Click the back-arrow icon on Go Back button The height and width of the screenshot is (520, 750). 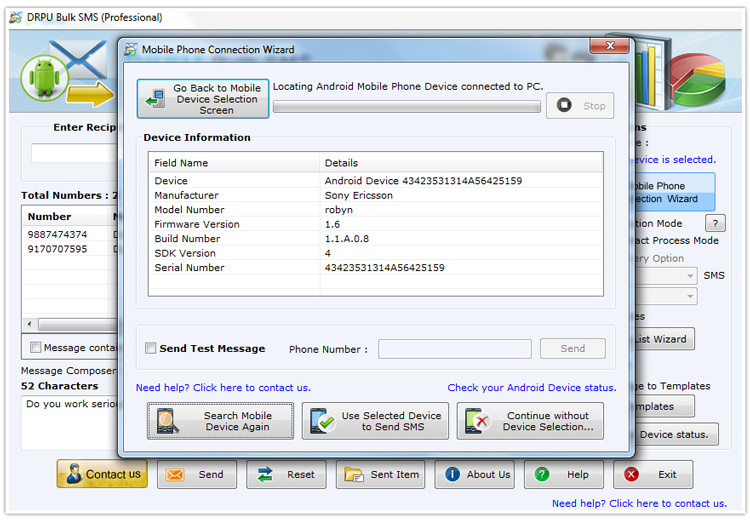[x=155, y=99]
